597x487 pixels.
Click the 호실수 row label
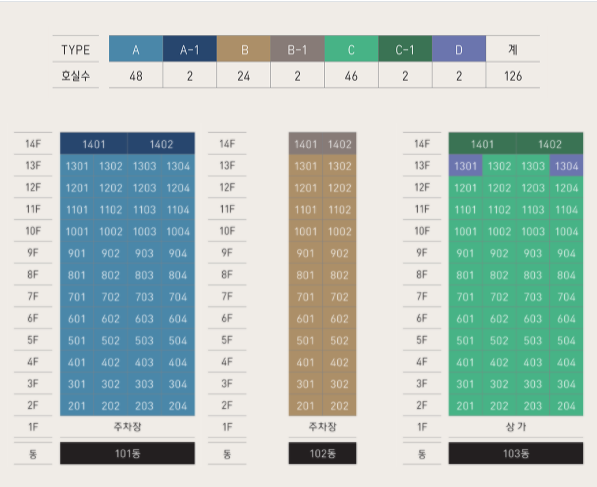point(76,76)
